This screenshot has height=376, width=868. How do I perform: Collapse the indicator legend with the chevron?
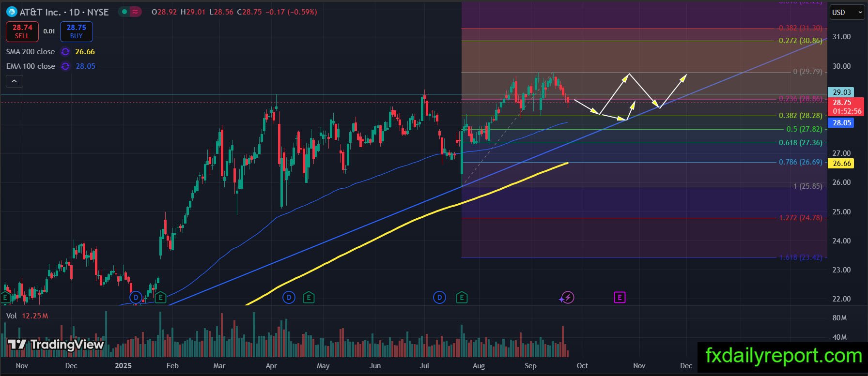(14, 81)
